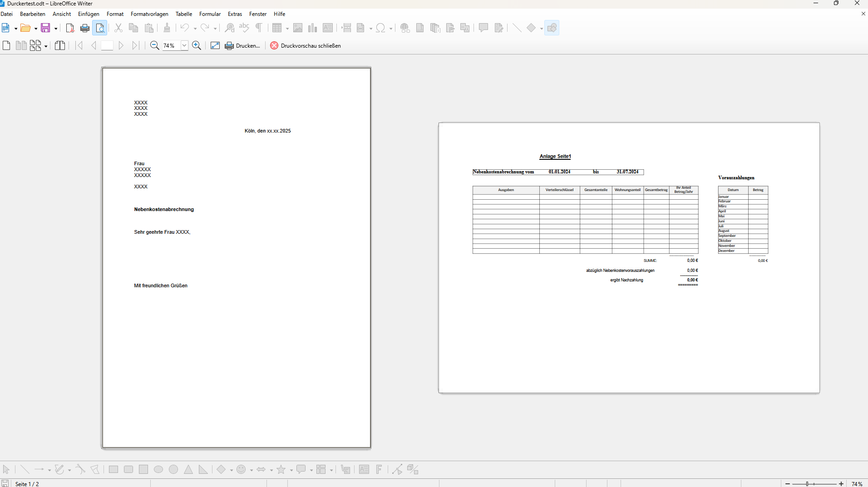Click the Undo arrow icon
Image resolution: width=868 pixels, height=487 pixels.
tap(184, 28)
